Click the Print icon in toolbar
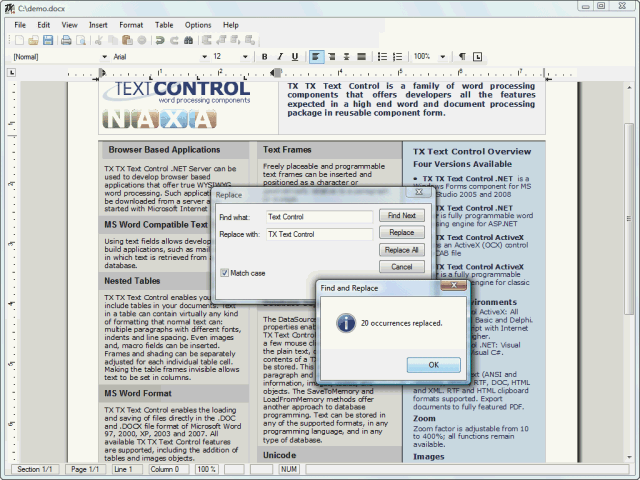The width and height of the screenshot is (640, 480). (x=66, y=40)
